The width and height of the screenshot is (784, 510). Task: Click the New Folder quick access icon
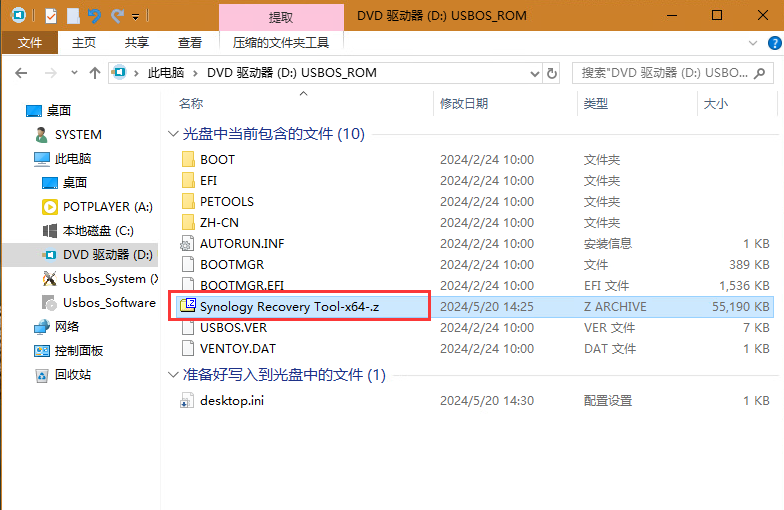(x=74, y=16)
